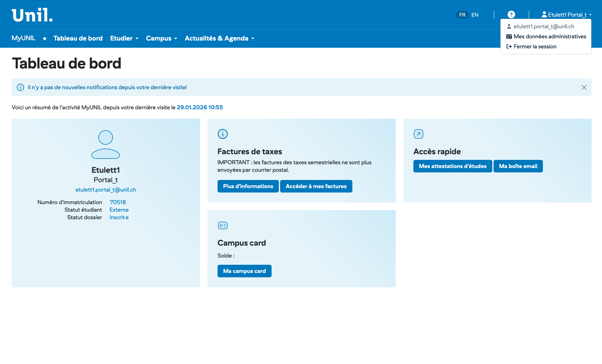Switch language to FR

tap(462, 15)
